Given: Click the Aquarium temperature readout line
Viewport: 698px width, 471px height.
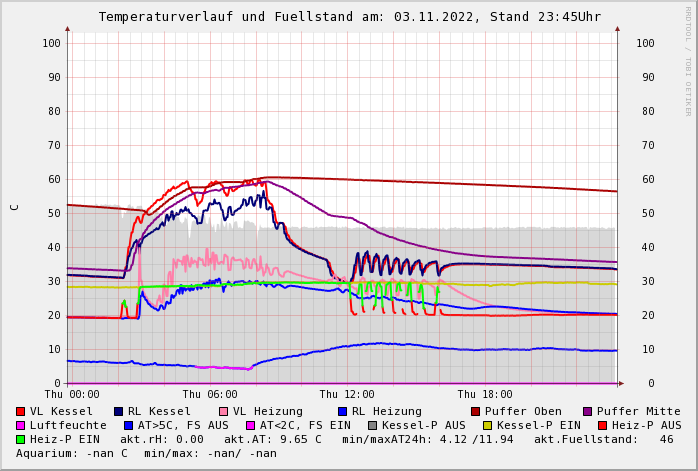Looking at the screenshot, I should coord(146,454).
